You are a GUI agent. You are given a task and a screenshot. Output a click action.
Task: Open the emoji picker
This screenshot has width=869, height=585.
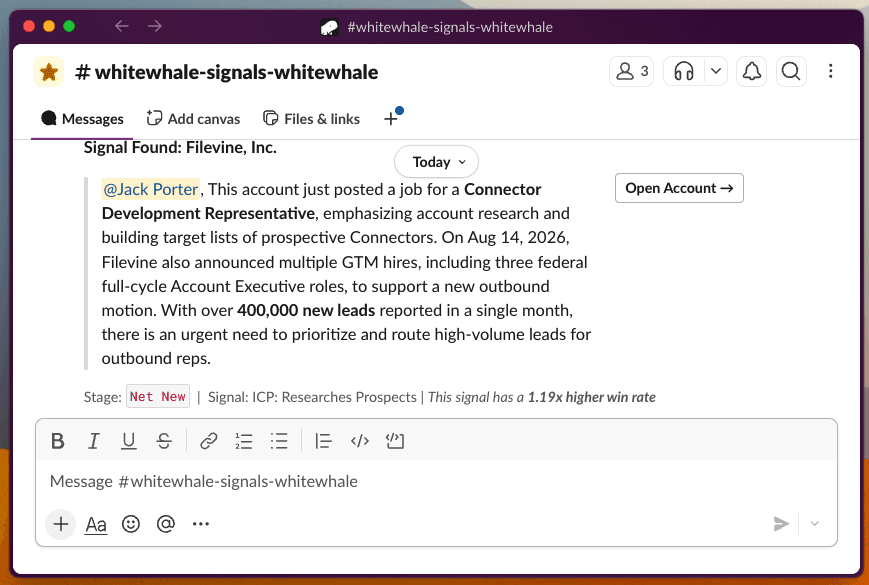(x=131, y=524)
